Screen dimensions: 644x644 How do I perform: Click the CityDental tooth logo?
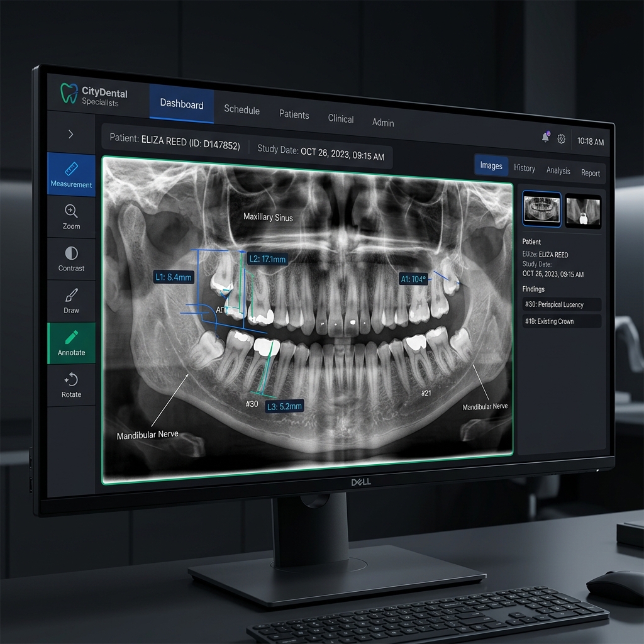click(x=69, y=93)
